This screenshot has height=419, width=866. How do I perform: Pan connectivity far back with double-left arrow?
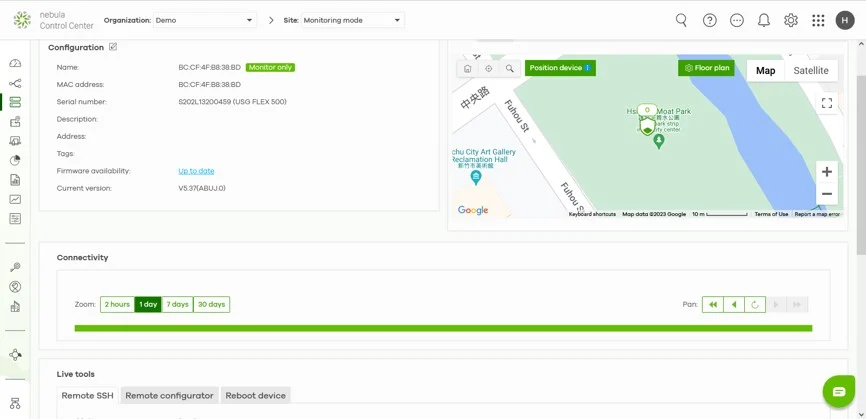pyautogui.click(x=712, y=304)
